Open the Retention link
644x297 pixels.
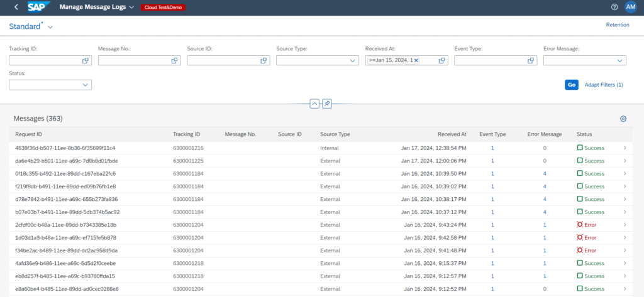pos(617,25)
